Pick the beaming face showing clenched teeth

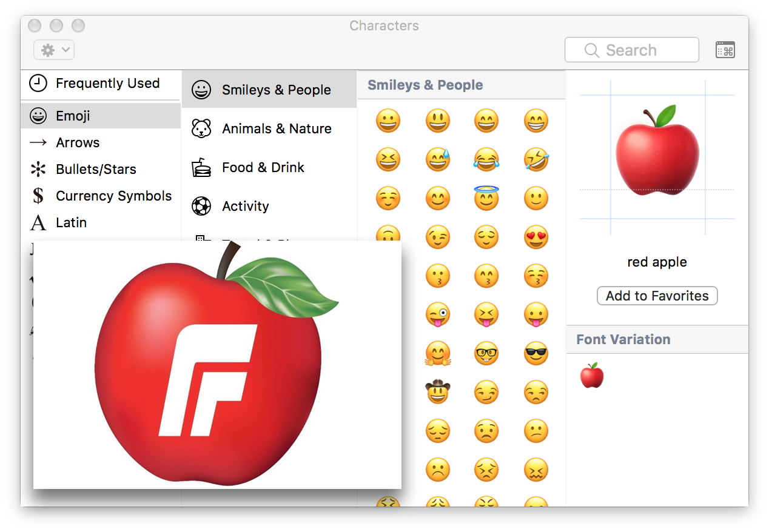[x=536, y=121]
